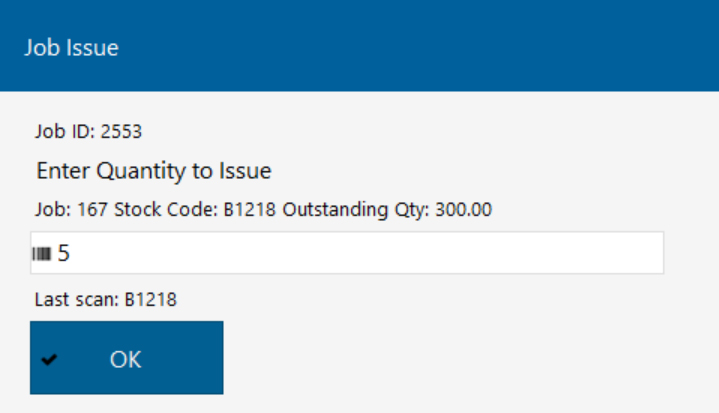Screen dimensions: 719x413
Task: Click the Stock Code: B1218 text
Action: [195, 209]
